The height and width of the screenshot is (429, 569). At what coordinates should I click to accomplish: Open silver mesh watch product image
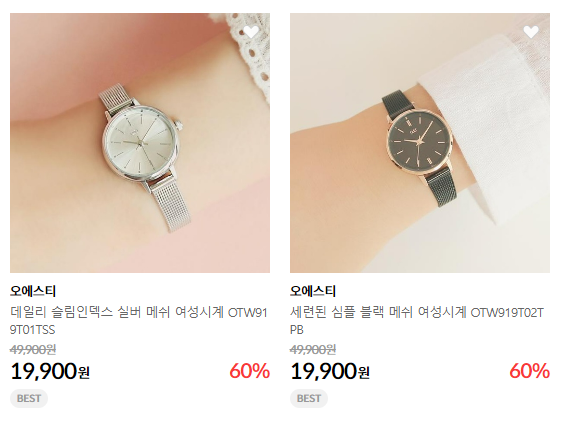coord(140,143)
